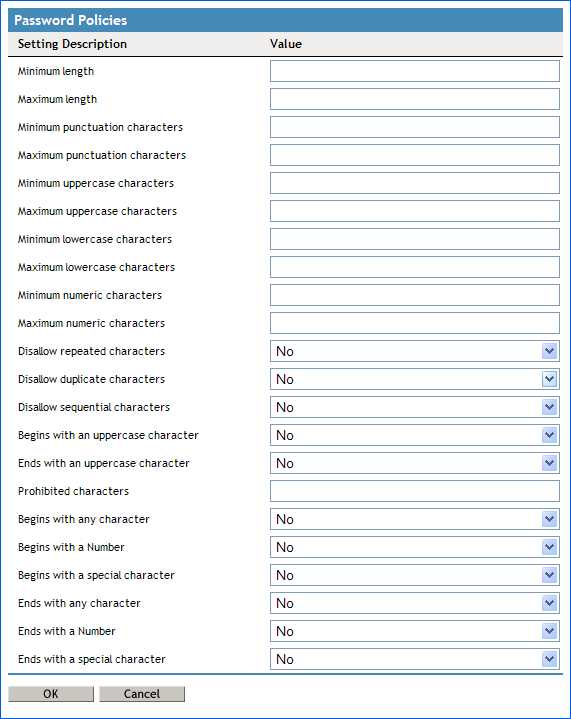Confirm settings with the OK button
Viewport: 571px width, 719px height.
(51, 694)
